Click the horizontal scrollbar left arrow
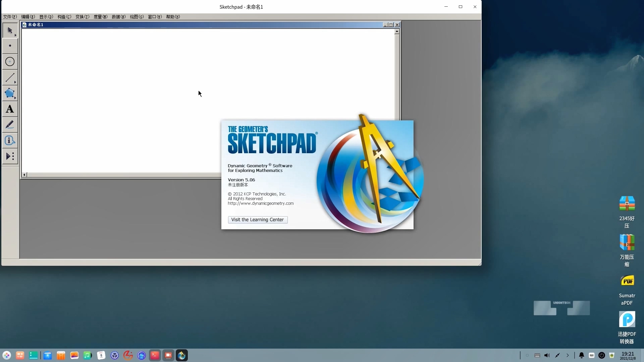Viewport: 644px width, 362px height. click(x=24, y=175)
